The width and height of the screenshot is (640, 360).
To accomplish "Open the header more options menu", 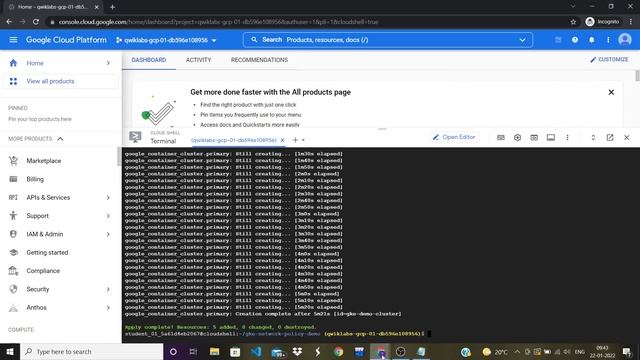I will 608,40.
